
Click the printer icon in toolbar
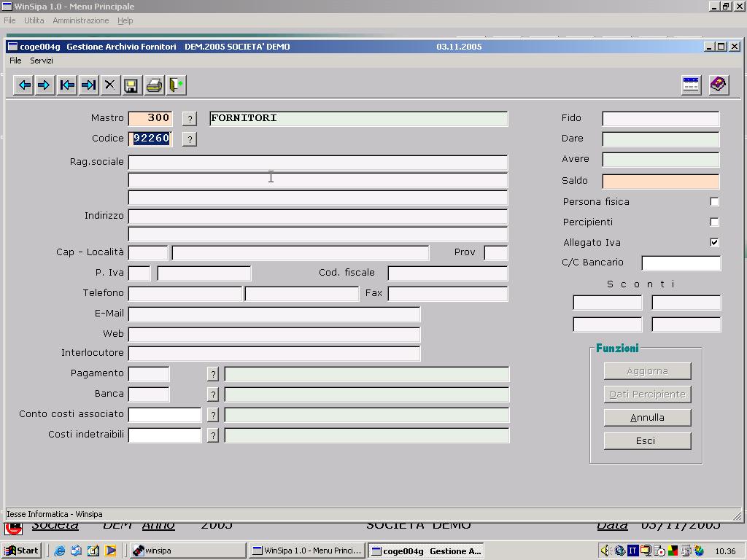coord(154,85)
